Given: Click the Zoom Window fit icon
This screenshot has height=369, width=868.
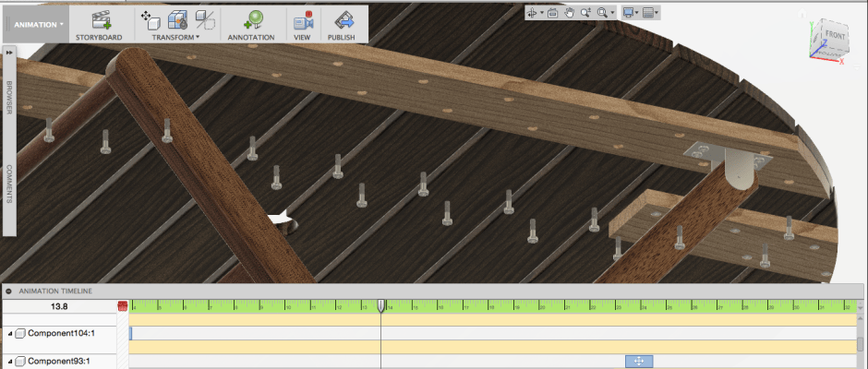Looking at the screenshot, I should tap(602, 13).
